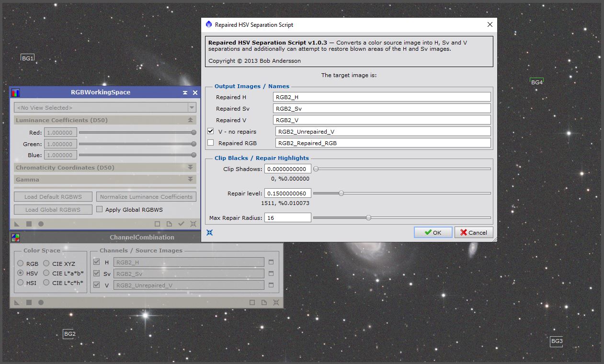Click the New Instance triangle in RGBWorkingSpace

pyautogui.click(x=17, y=224)
